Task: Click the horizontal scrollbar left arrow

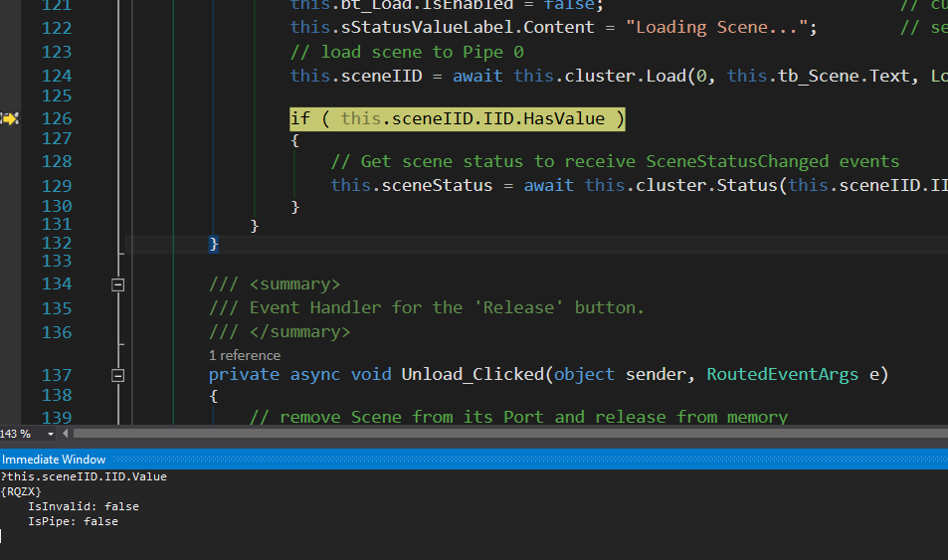Action: pos(66,434)
